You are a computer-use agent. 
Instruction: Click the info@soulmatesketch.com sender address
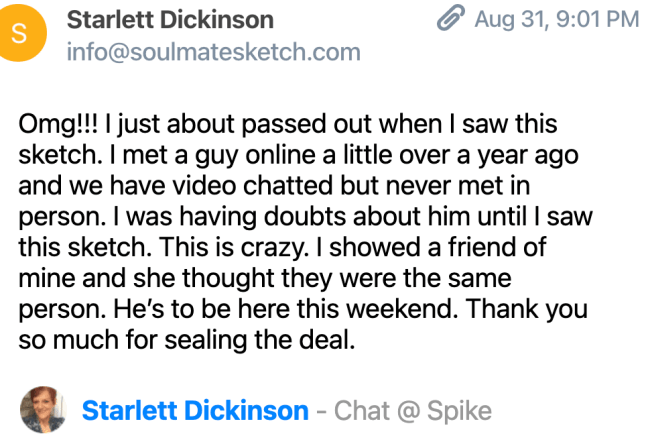[214, 52]
